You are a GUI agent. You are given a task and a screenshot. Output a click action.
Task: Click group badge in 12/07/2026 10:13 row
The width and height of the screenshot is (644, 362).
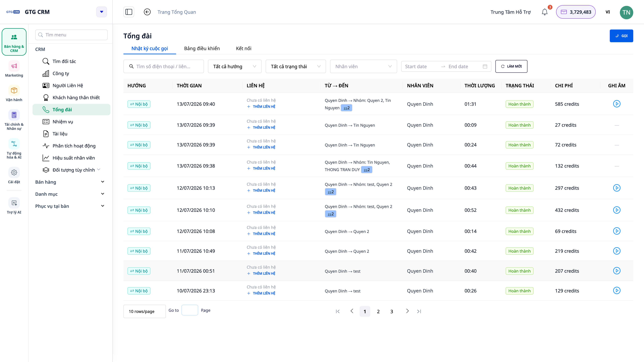click(x=331, y=192)
